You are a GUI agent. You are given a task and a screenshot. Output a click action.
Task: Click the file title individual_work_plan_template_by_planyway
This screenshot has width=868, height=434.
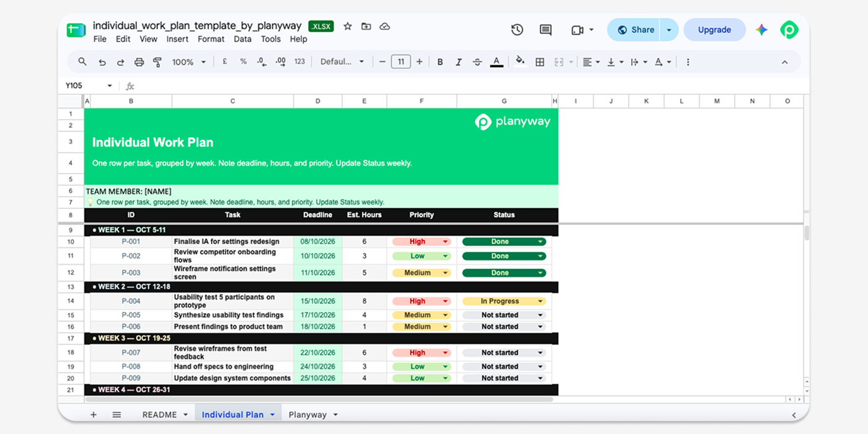tap(197, 26)
